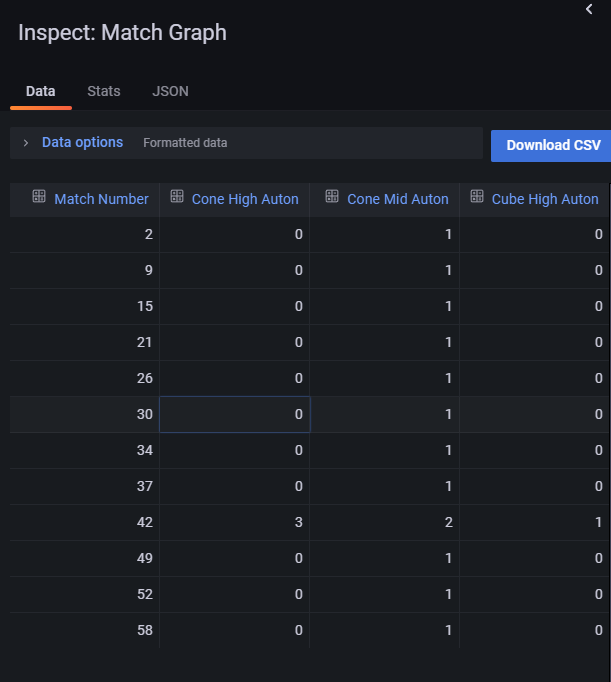Click the Inspect: Match Graph title
Image resolution: width=611 pixels, height=682 pixels.
(122, 33)
